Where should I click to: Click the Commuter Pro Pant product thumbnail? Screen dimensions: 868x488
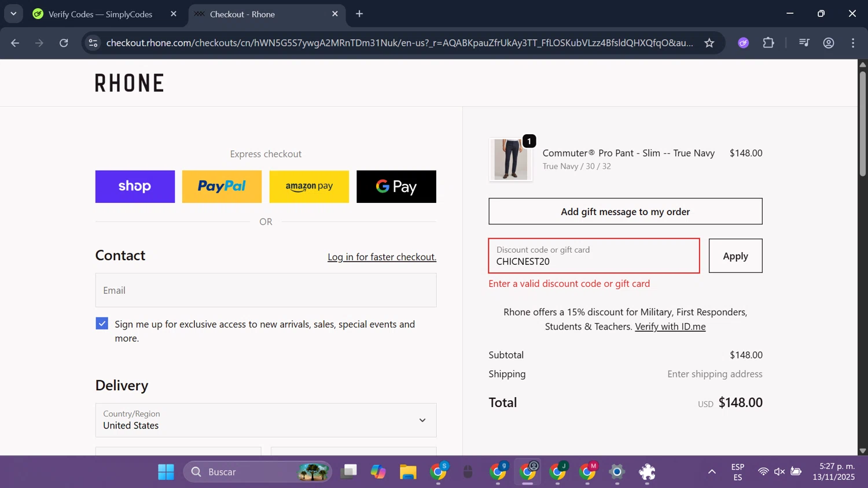511,160
